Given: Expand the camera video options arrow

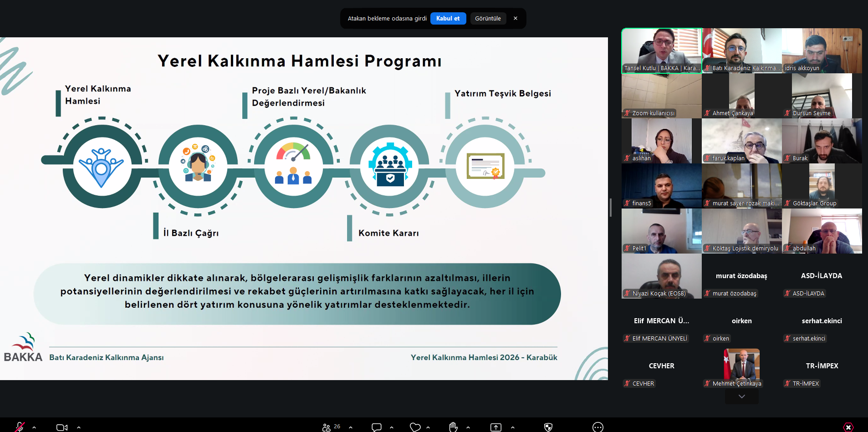Looking at the screenshot, I should point(79,427).
